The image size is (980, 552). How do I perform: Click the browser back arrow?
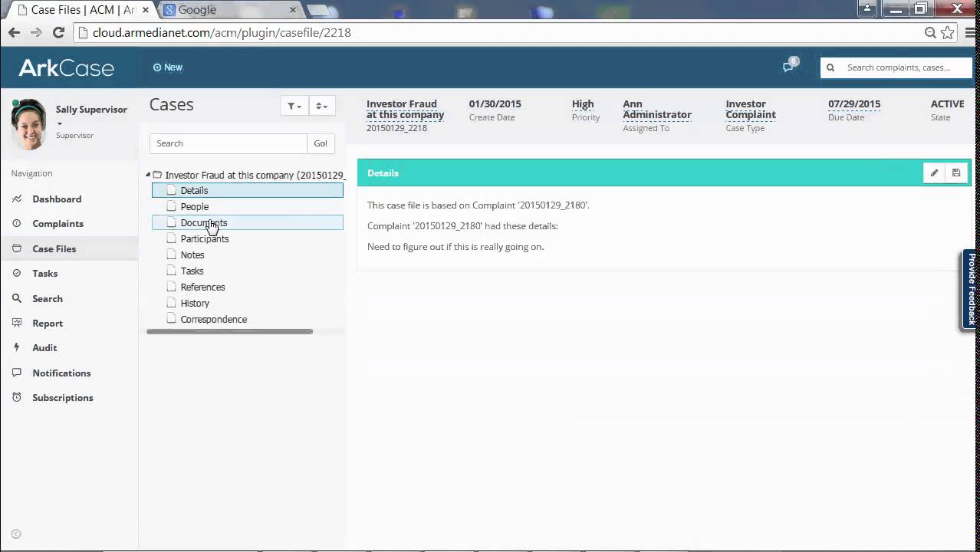14,33
